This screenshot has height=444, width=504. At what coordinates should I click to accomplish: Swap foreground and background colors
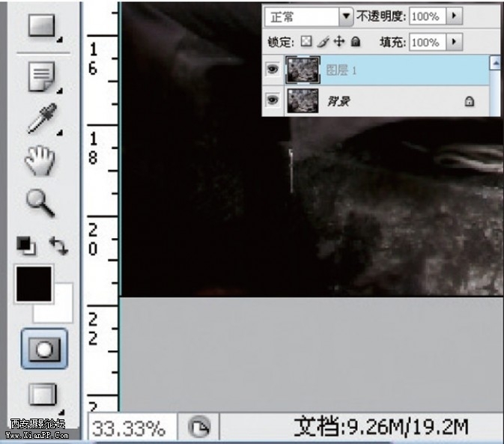pyautogui.click(x=58, y=245)
